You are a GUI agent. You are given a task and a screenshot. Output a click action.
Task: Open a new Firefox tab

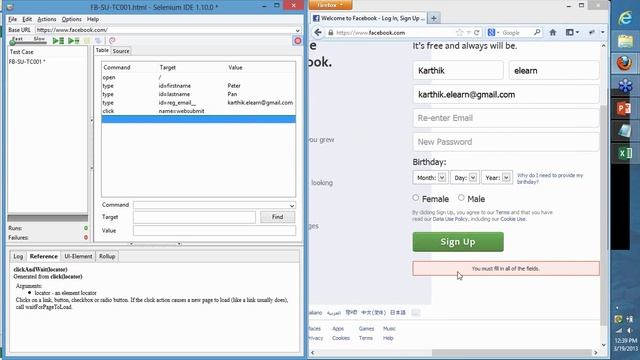[x=433, y=18]
